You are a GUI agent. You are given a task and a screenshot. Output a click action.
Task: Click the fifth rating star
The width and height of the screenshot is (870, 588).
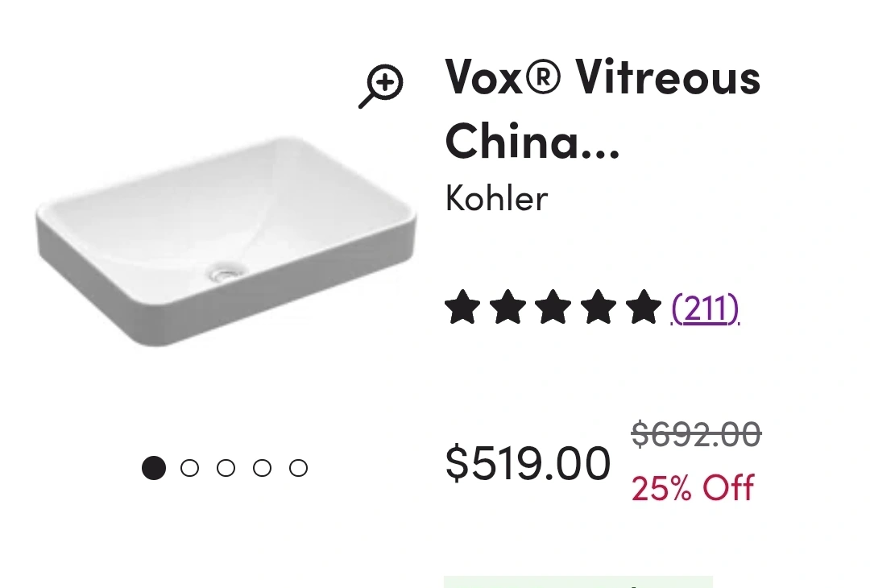(x=644, y=307)
